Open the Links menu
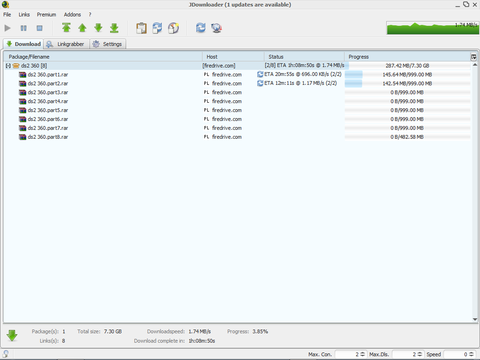Screen dimensions: 480x360 click(24, 14)
